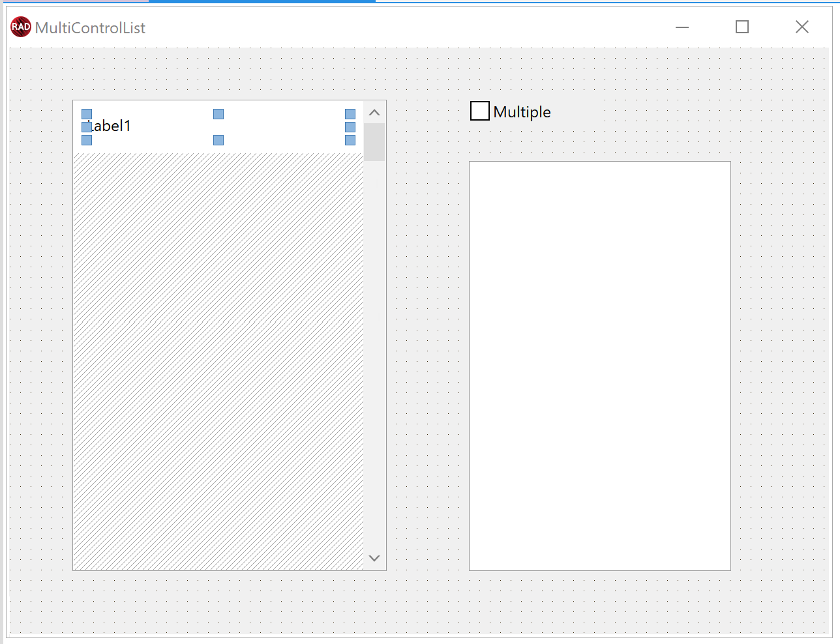Click the top-right sizing handle of Label1

tap(350, 114)
